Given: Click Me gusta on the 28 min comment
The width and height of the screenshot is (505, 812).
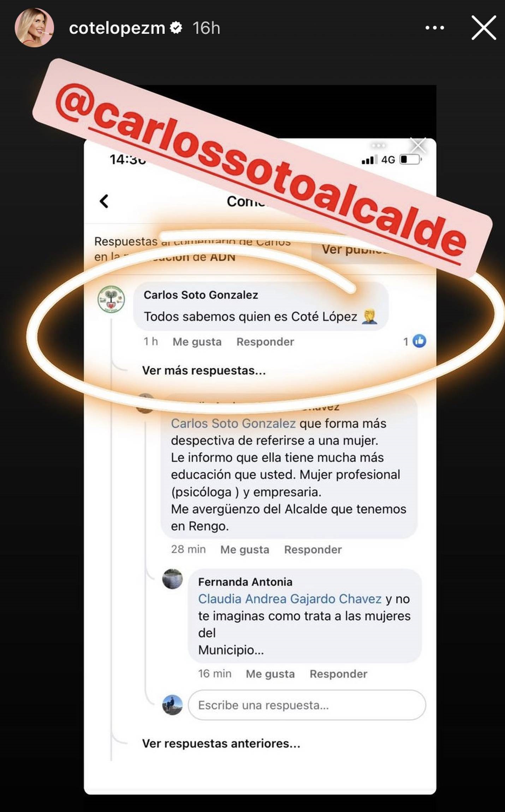Looking at the screenshot, I should click(x=245, y=549).
